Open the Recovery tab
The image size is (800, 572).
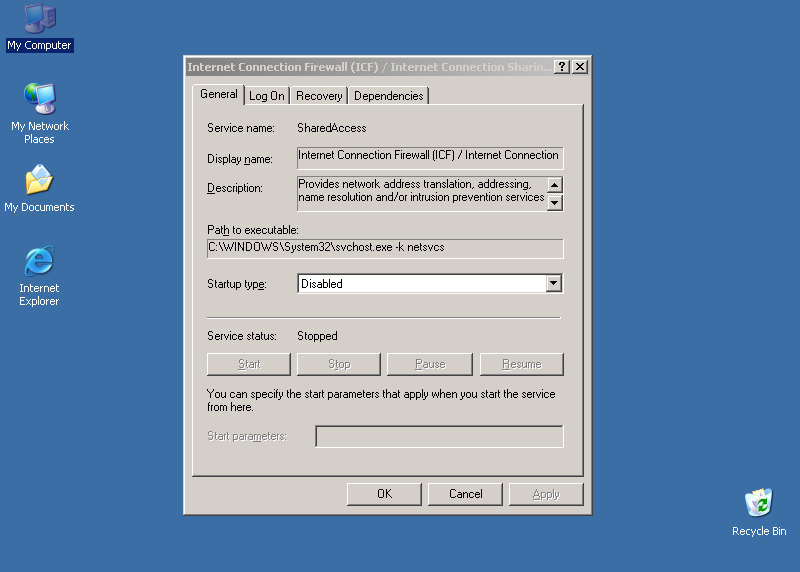tap(319, 96)
